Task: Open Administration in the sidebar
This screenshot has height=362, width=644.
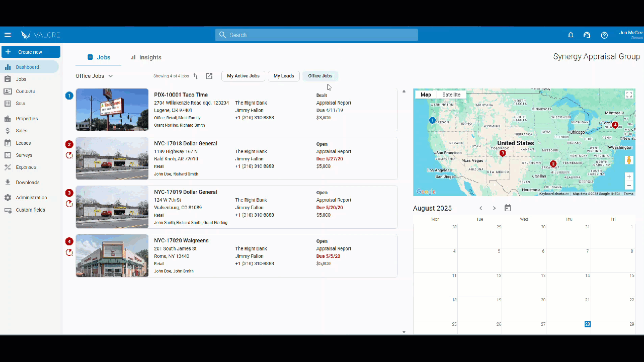Action: point(30,198)
